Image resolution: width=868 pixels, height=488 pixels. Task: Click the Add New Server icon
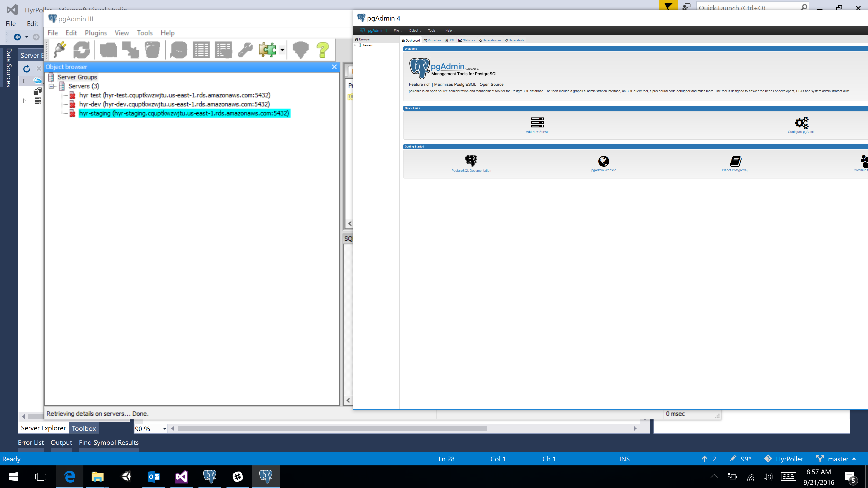tap(537, 123)
